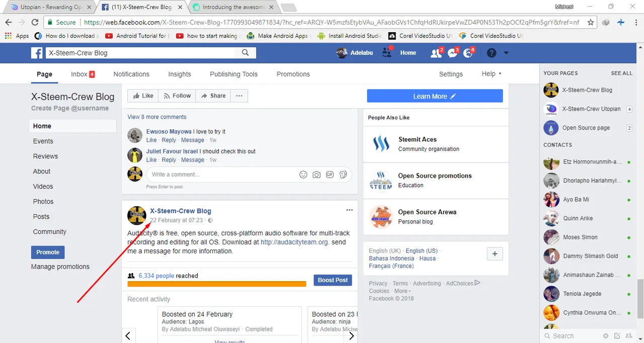Click the Adelabu profile link
This screenshot has width=644, height=343.
[x=355, y=53]
